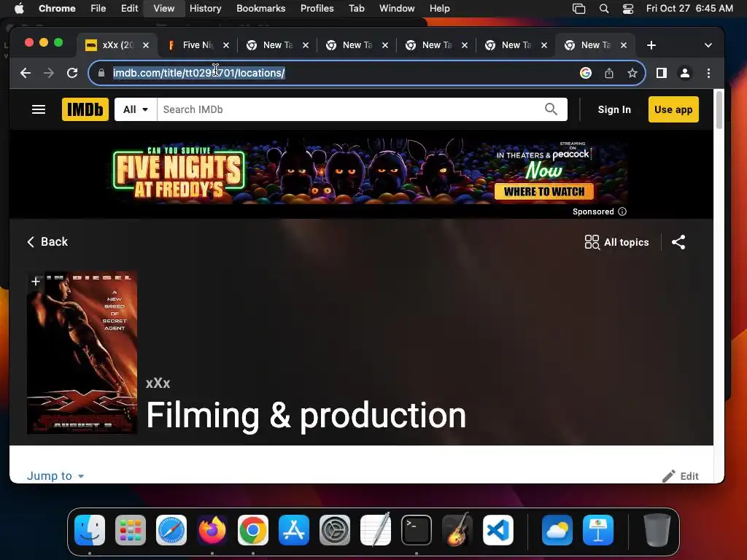Image resolution: width=747 pixels, height=560 pixels.
Task: Open the Profiles menu
Action: 317,9
